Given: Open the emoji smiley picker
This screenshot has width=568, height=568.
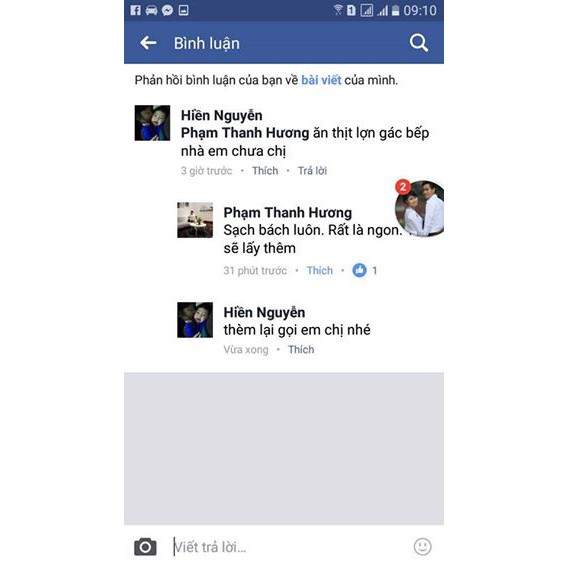Looking at the screenshot, I should 422,546.
